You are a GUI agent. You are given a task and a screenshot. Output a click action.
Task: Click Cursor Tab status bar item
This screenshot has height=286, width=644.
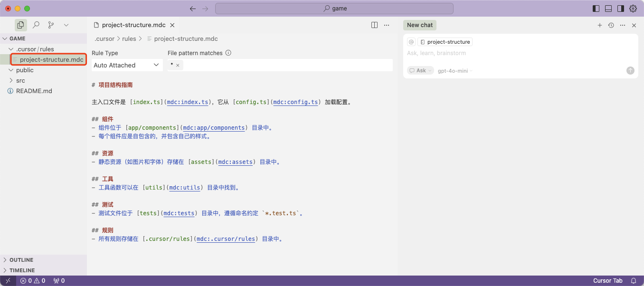607,281
